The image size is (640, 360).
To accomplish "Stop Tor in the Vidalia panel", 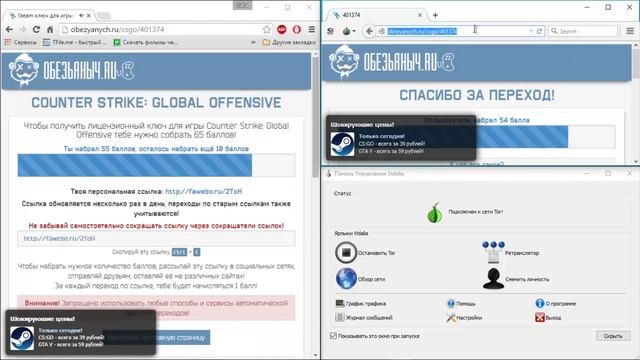I will (x=365, y=253).
